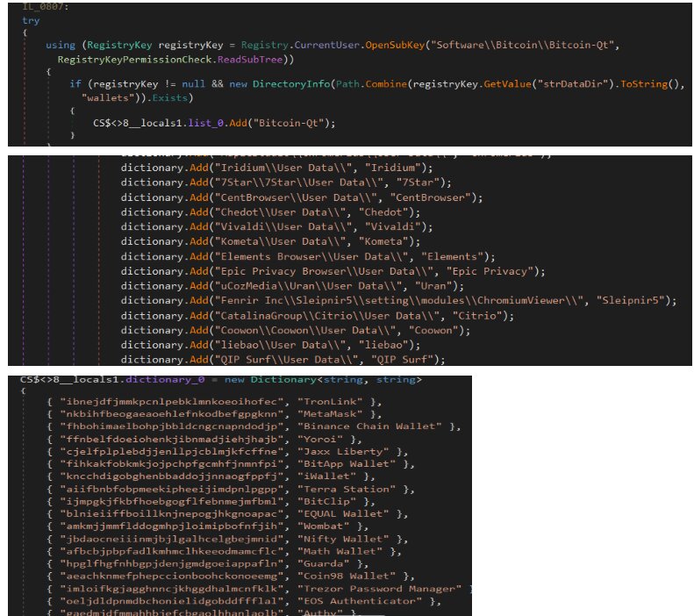The height and width of the screenshot is (616, 694).
Task: Click the try keyword in first code block
Action: pyautogui.click(x=32, y=19)
